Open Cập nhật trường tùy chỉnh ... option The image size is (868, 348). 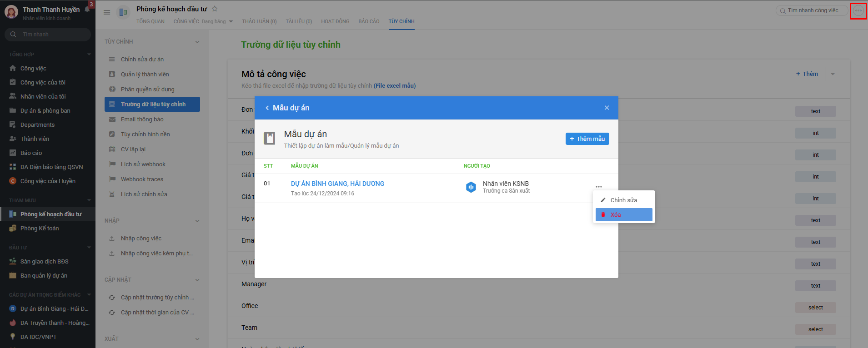tap(152, 297)
